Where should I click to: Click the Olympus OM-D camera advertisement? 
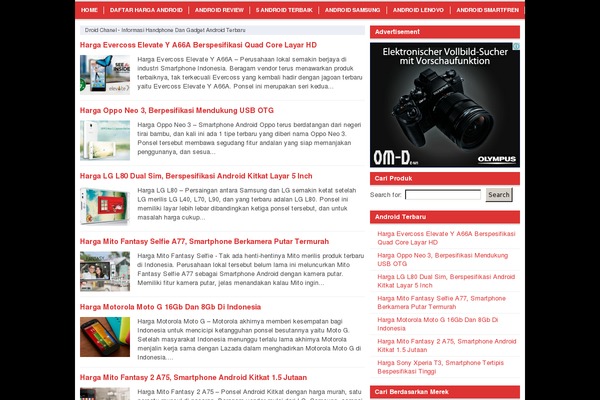click(x=445, y=105)
